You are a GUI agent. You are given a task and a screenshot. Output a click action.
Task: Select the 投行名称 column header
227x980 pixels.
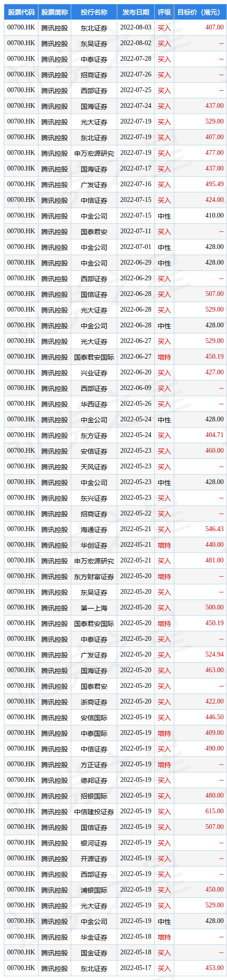(x=94, y=12)
